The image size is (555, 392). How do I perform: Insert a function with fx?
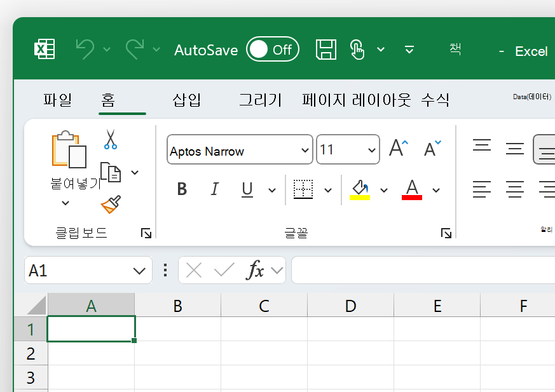[x=255, y=271]
